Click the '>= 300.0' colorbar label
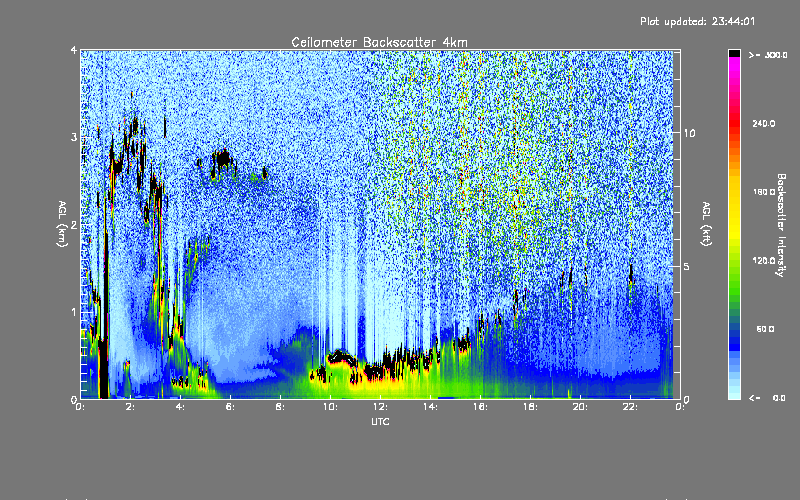 [x=768, y=55]
